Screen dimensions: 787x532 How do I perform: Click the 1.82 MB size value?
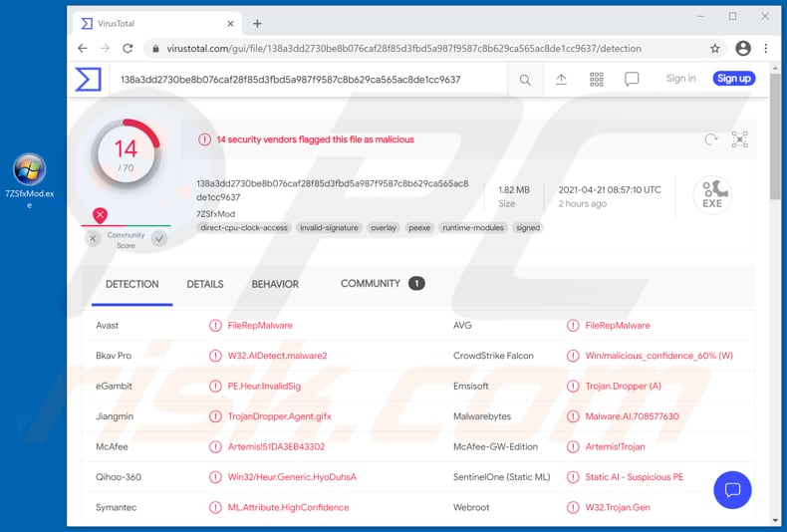pyautogui.click(x=513, y=189)
